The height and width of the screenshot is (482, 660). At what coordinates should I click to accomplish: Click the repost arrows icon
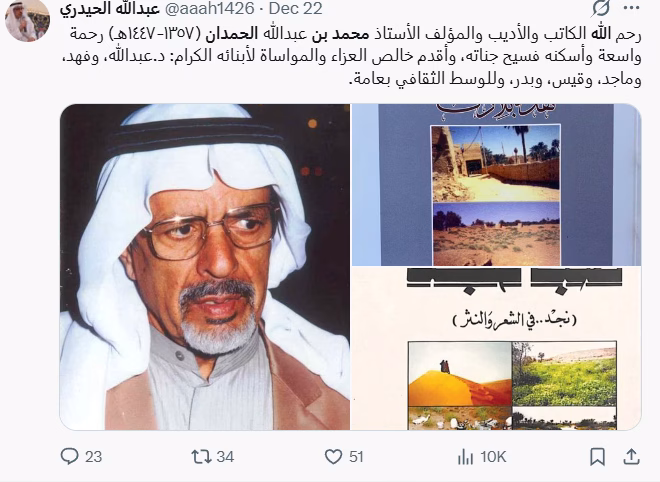[x=202, y=457]
